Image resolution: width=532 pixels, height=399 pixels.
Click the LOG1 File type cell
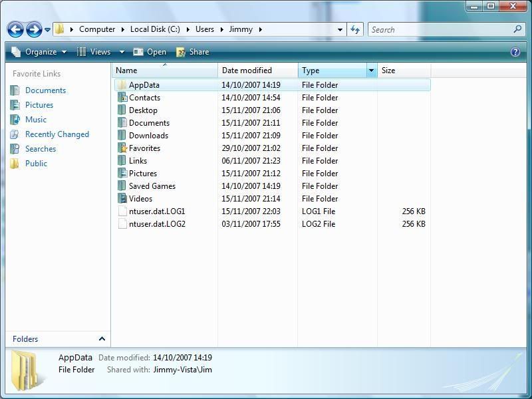click(319, 211)
